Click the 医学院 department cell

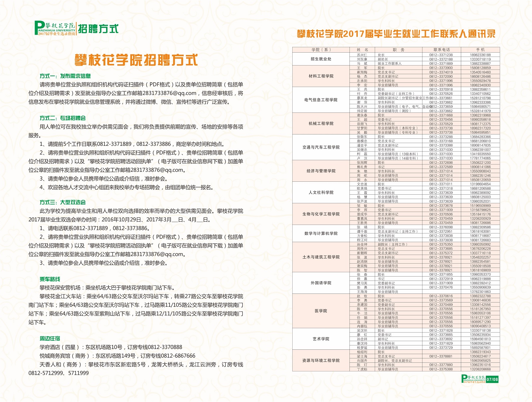point(321,311)
